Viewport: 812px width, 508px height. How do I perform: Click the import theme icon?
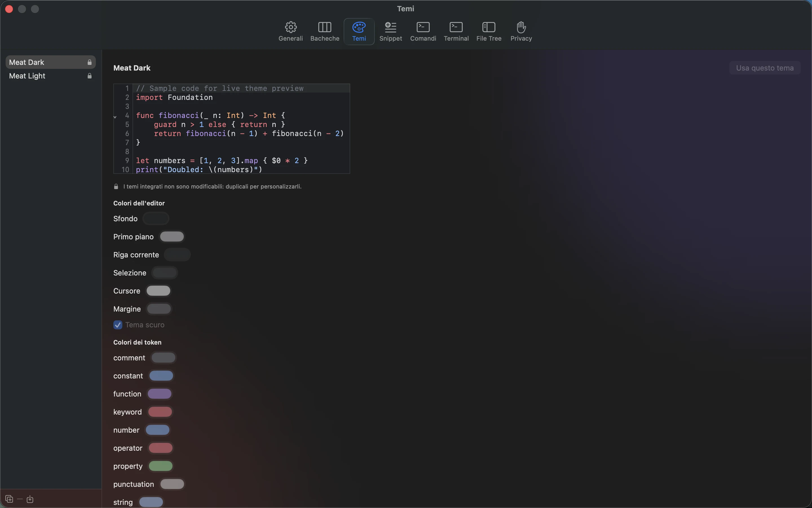tap(30, 499)
